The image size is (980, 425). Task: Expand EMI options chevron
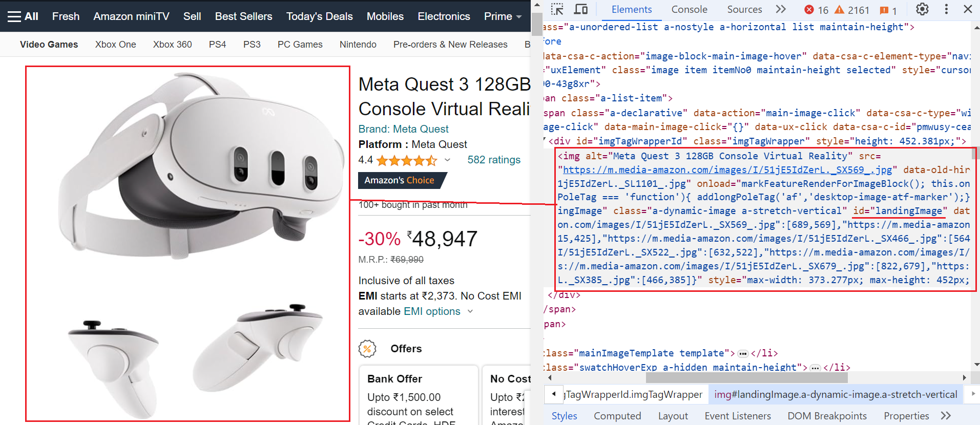[x=470, y=311]
